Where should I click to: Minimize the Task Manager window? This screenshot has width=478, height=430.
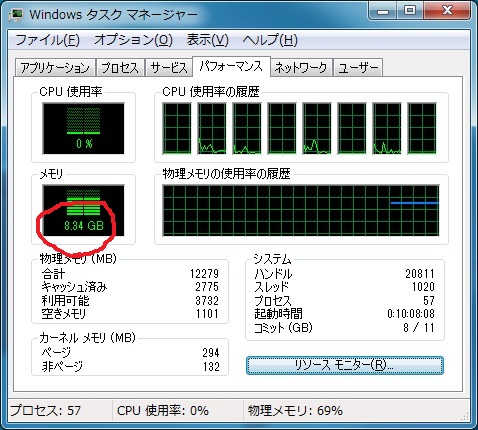point(383,11)
